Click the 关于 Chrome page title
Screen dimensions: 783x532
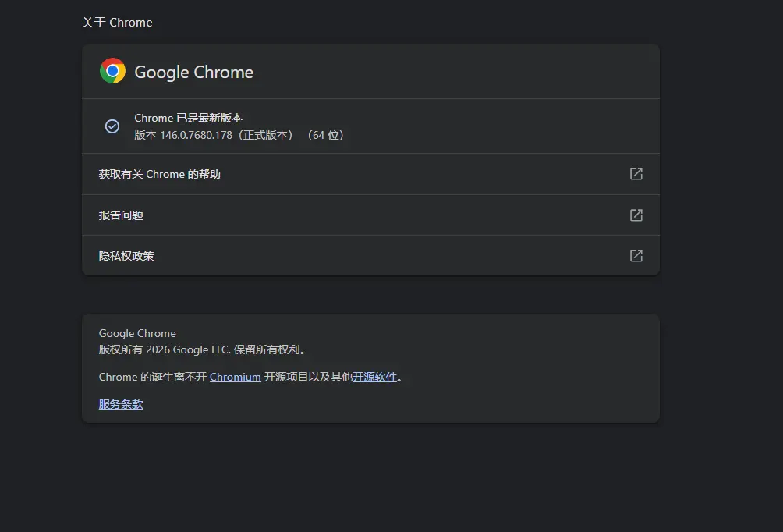[117, 22]
